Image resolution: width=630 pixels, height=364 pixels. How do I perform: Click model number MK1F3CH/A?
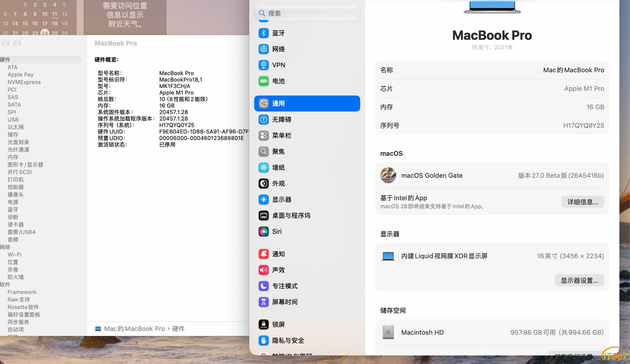[x=175, y=86]
